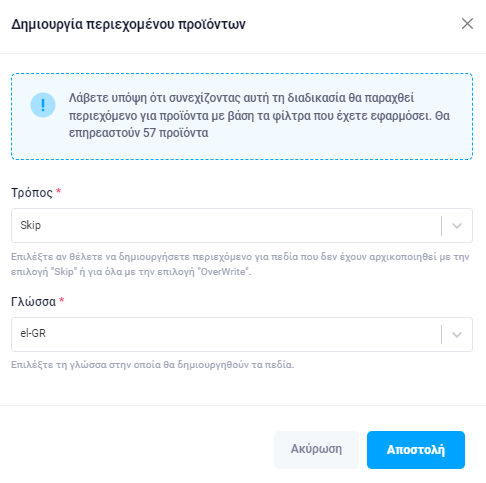Viewport: 486px width, 483px height.
Task: Click the blue exclamation info icon
Action: 43,105
